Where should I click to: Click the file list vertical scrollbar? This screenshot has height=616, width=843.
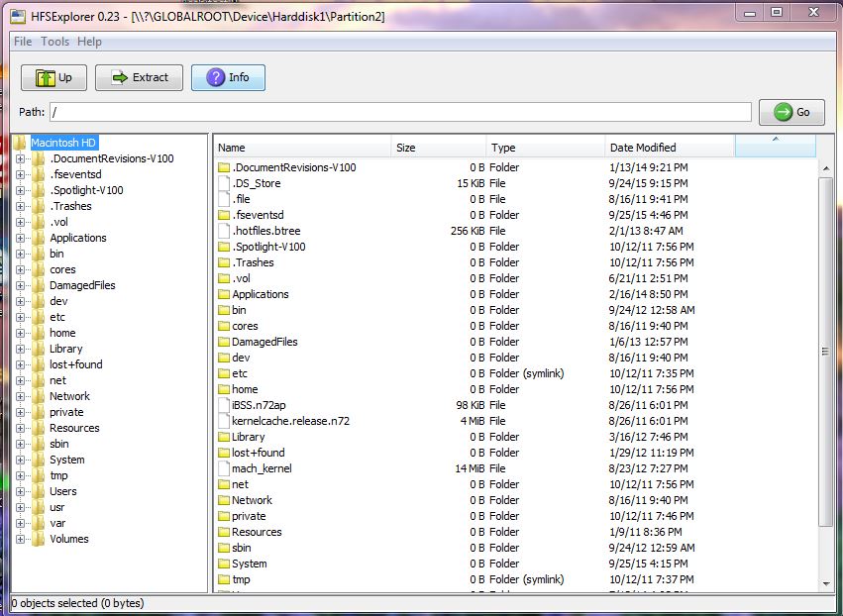(825, 352)
